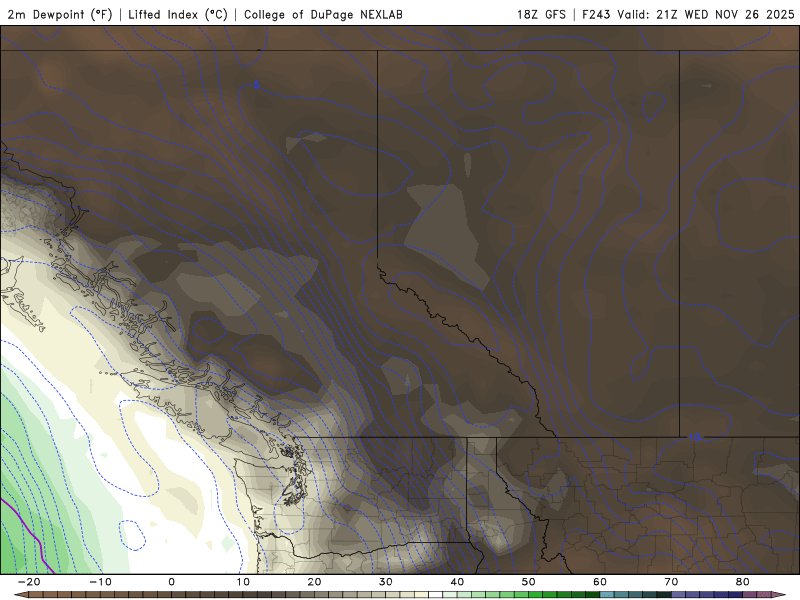This screenshot has width=800, height=600.
Task: Click the '-20' color bar tick label
Action: (29, 582)
